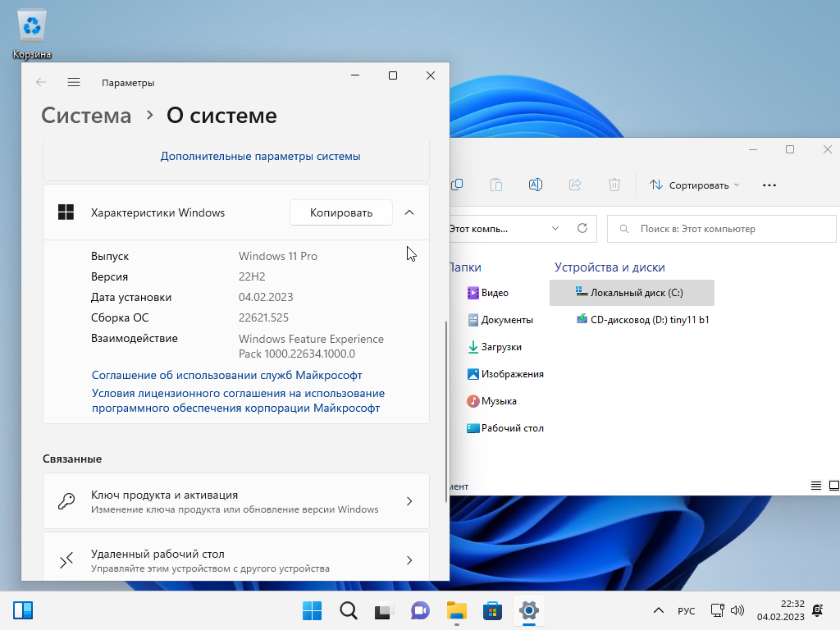Viewport: 840px width, 630px height.
Task: Open the Видео folder
Action: coord(488,293)
